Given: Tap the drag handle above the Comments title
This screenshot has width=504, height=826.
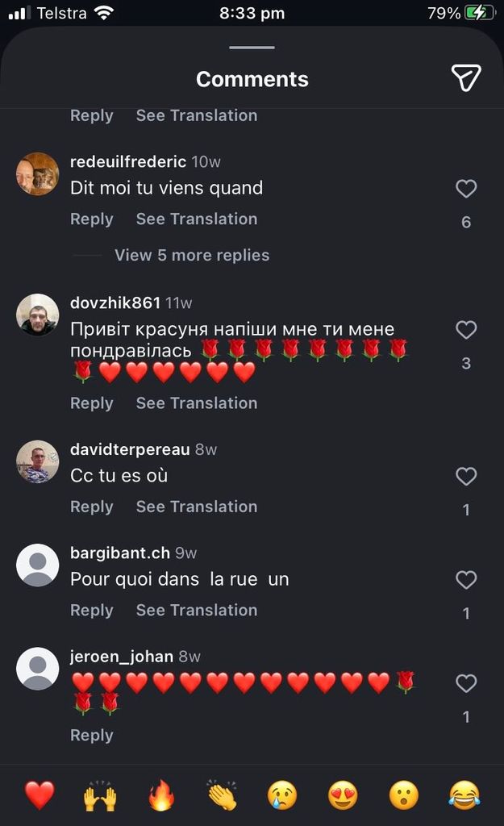Looking at the screenshot, I should coord(252,48).
